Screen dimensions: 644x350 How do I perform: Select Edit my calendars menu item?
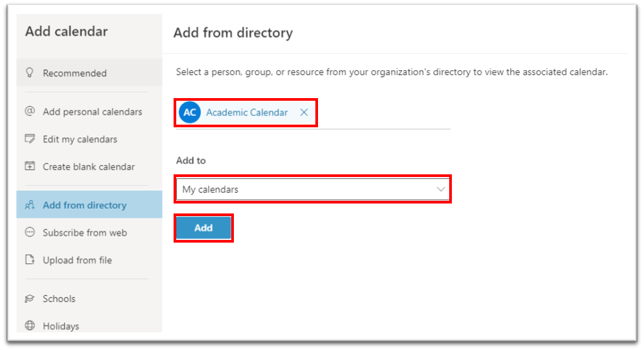80,139
